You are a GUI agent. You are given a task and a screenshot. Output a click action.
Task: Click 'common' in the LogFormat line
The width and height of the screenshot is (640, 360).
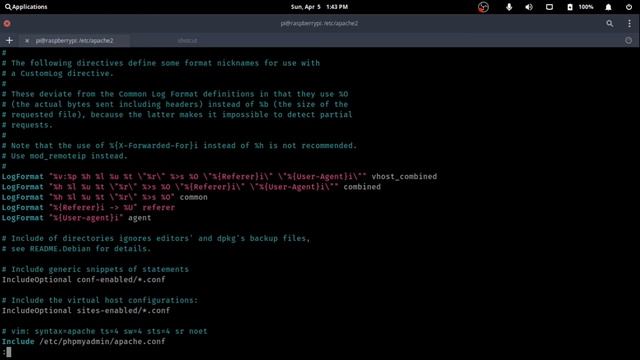[193, 197]
